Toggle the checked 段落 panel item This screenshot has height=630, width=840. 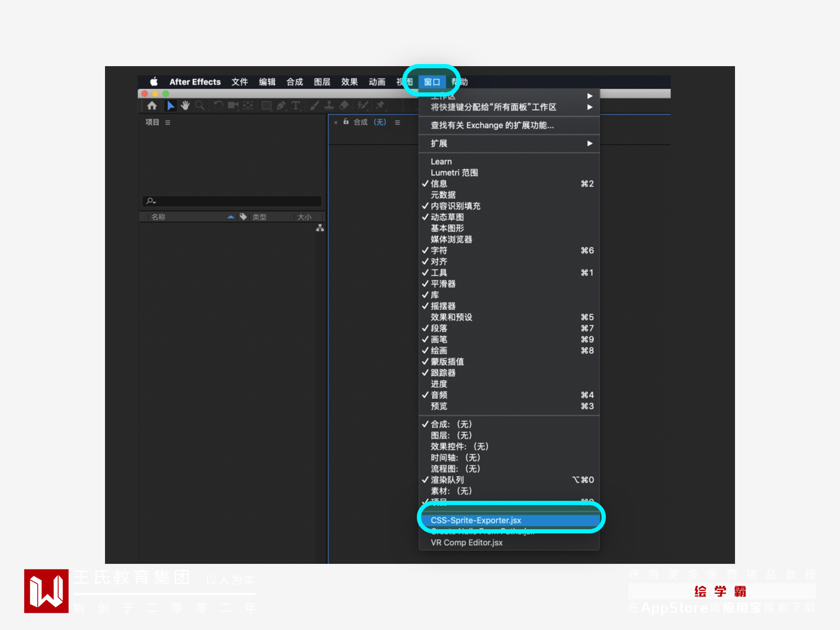pos(509,328)
